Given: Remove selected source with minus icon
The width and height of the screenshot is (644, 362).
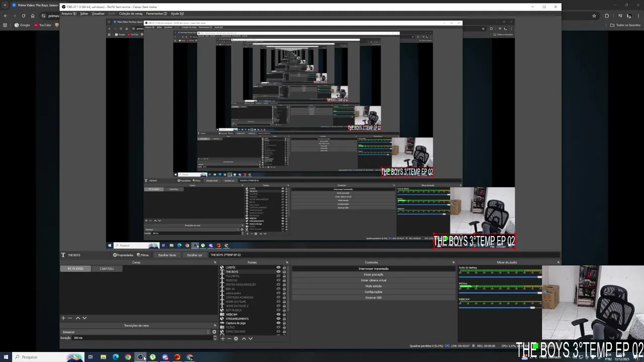Looking at the screenshot, I should [229, 338].
